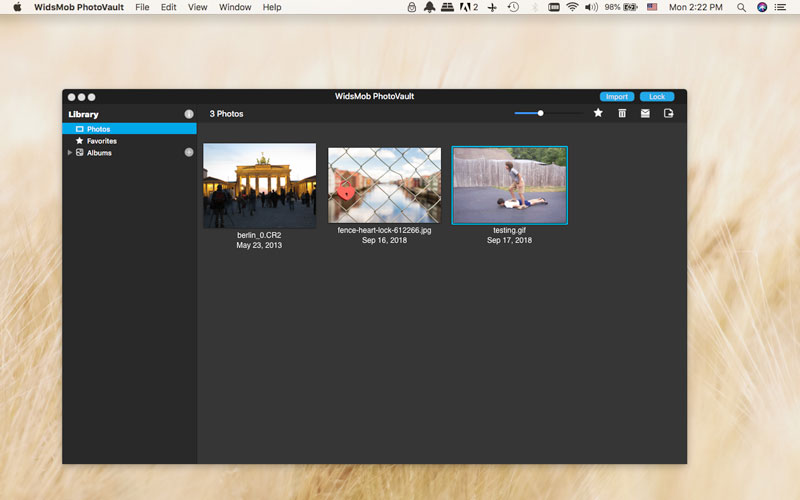Mark selected photo as favorite with star icon

[x=598, y=113]
